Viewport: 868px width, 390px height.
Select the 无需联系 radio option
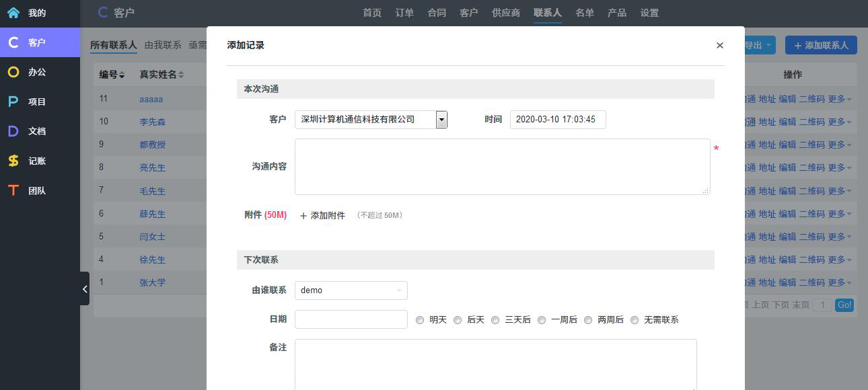(635, 320)
